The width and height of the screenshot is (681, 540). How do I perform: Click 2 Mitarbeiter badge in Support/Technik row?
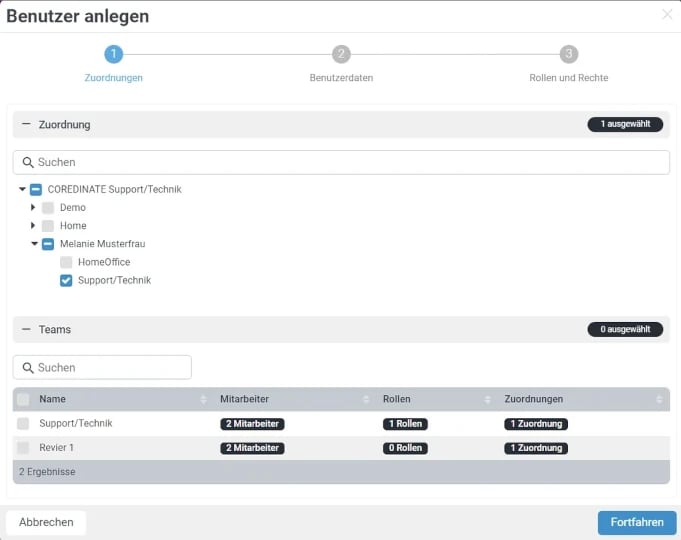[x=252, y=424]
